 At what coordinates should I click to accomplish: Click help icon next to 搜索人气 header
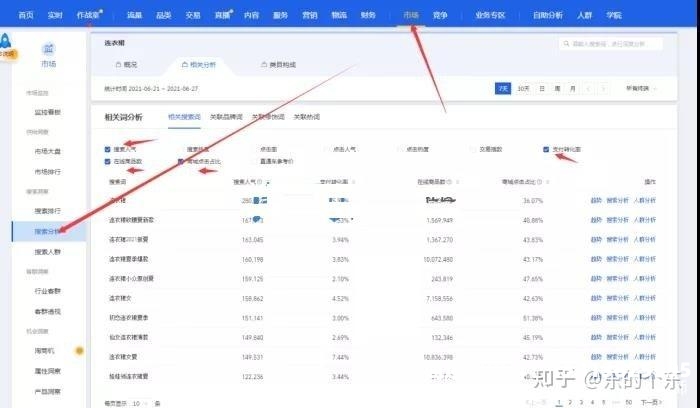click(x=260, y=182)
